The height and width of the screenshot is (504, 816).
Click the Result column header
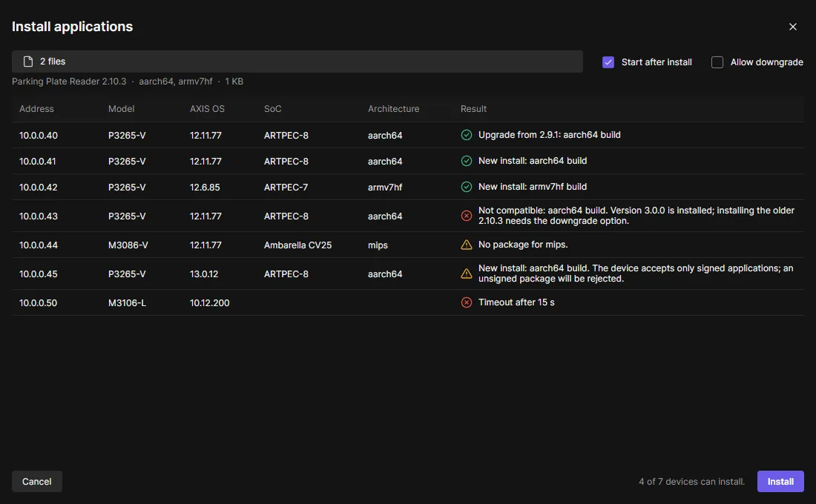473,109
